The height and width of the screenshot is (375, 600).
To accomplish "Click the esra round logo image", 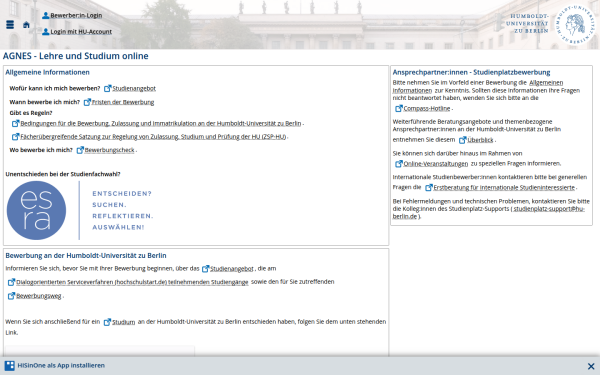I will click(36, 210).
